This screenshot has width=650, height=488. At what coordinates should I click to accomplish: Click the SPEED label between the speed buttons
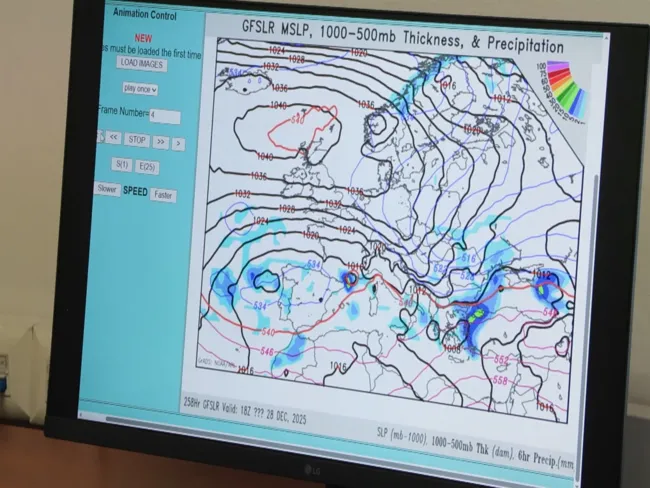135,191
